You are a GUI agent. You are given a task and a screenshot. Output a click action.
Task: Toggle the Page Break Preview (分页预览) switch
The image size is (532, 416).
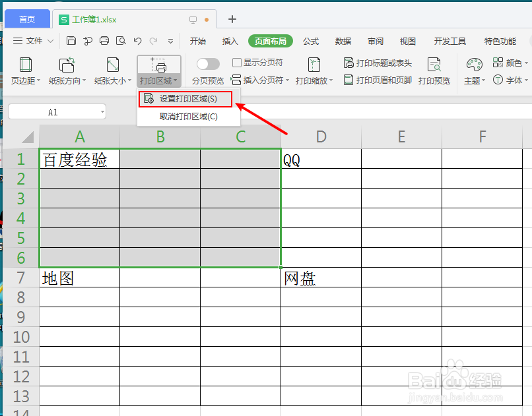point(208,64)
